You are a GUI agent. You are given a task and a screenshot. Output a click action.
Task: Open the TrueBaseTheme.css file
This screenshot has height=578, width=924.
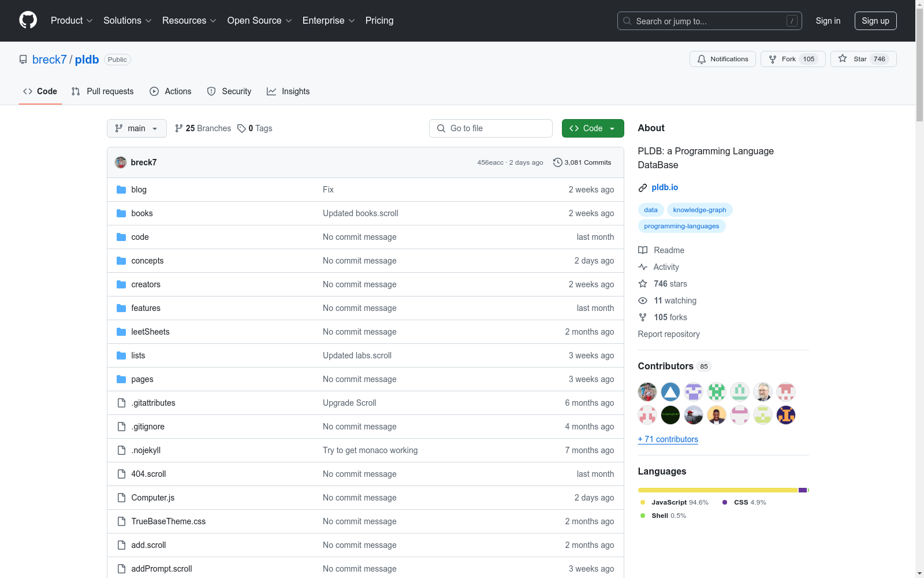click(169, 521)
